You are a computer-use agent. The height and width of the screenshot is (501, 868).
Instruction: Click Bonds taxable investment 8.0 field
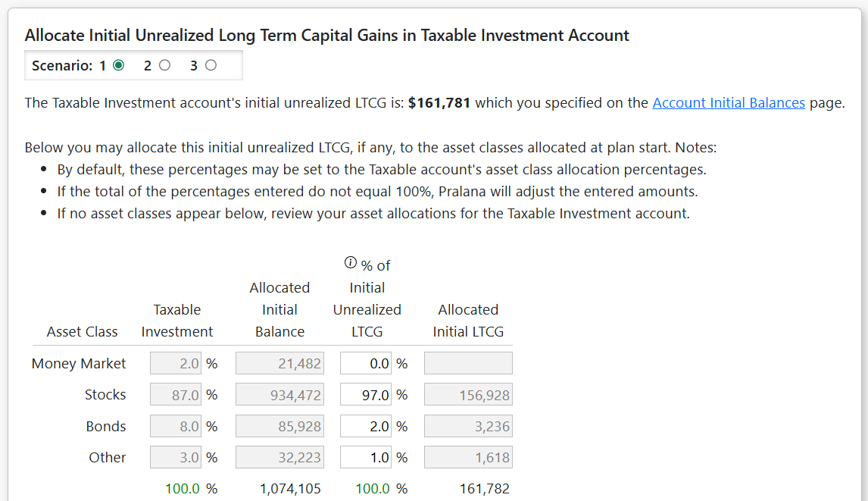pos(176,427)
